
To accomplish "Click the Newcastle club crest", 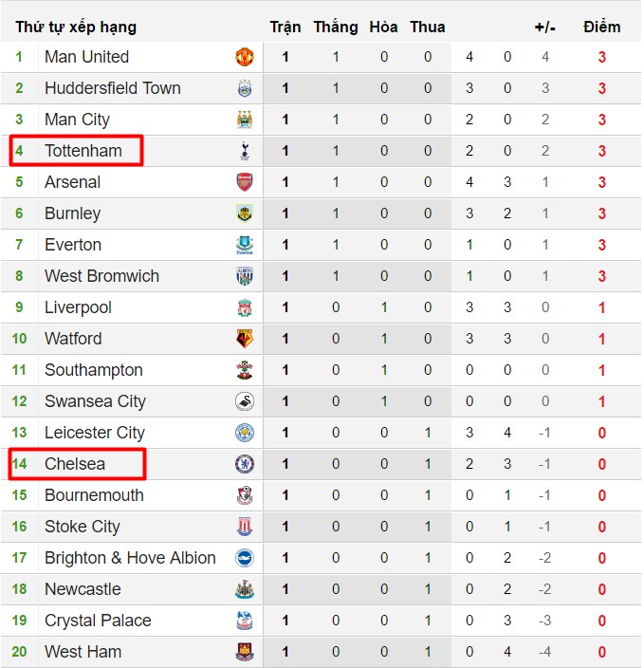I will 245,589.
